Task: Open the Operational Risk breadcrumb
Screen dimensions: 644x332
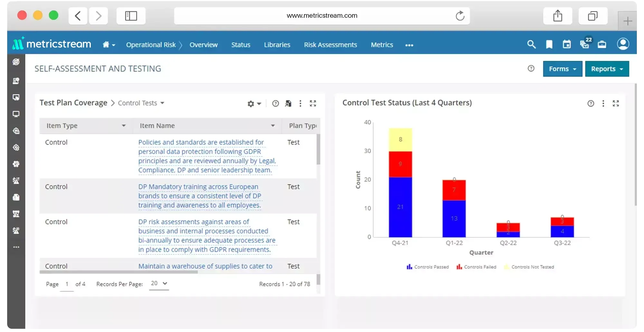Action: click(x=151, y=45)
